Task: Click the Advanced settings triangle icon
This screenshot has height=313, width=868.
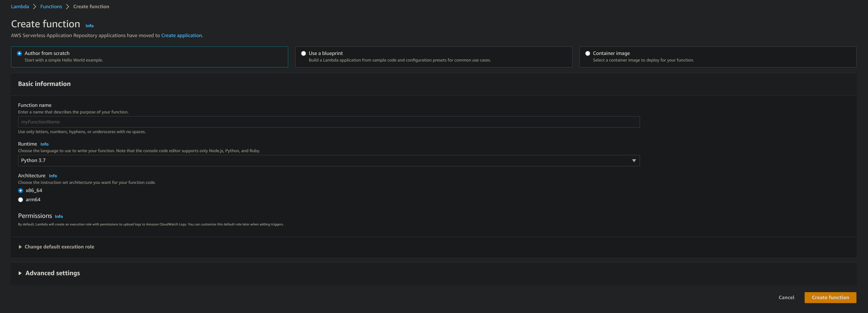Action: click(x=20, y=273)
